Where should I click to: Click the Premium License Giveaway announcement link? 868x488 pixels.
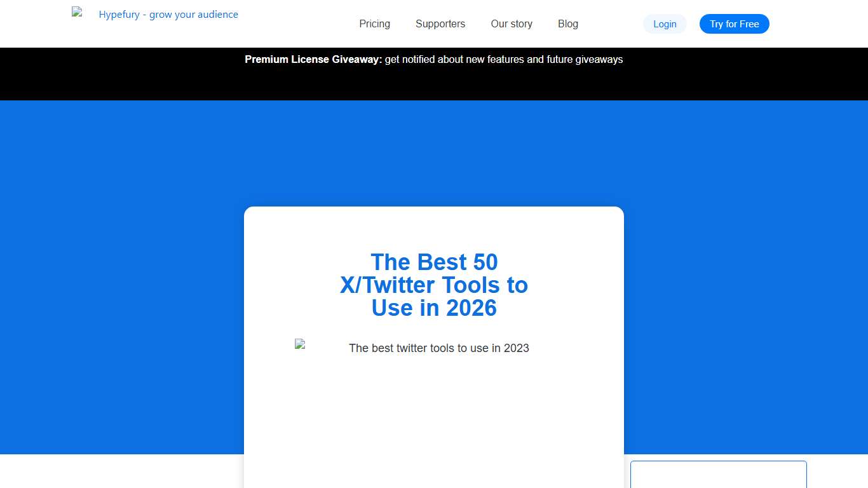tap(434, 59)
